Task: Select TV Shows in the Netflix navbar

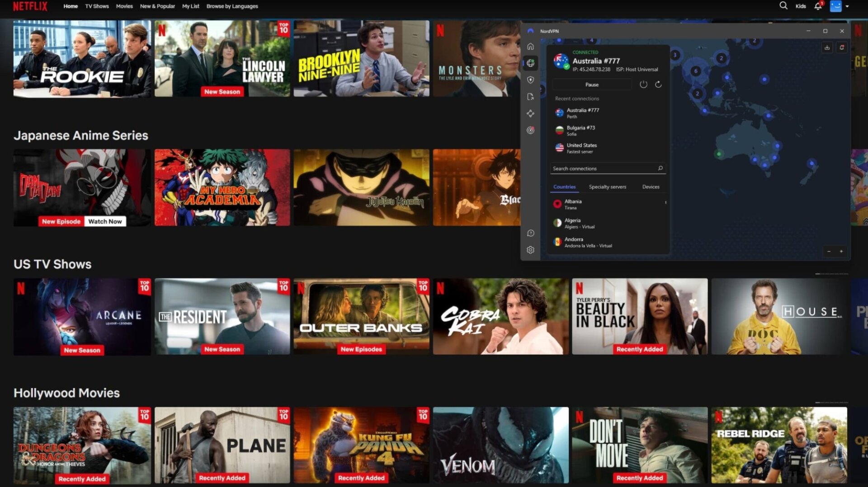Action: [x=97, y=6]
